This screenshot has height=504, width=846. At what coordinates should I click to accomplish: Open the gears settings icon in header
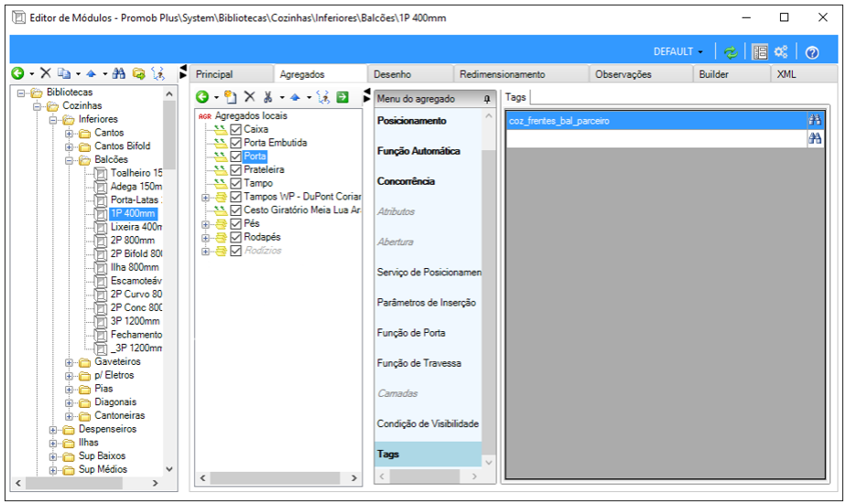781,52
